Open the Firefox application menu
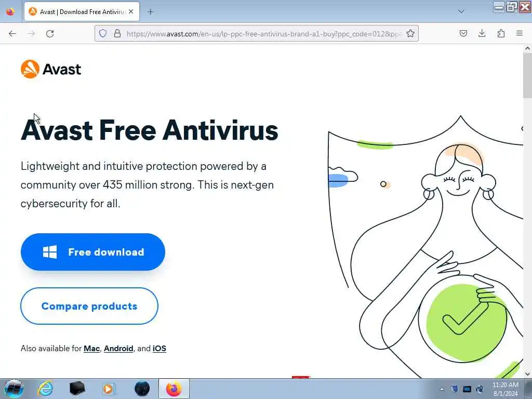This screenshot has width=532, height=399. click(x=520, y=33)
